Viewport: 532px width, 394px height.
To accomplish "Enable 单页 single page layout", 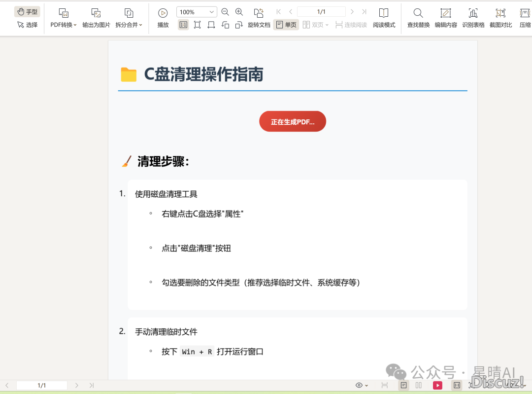I will [286, 25].
